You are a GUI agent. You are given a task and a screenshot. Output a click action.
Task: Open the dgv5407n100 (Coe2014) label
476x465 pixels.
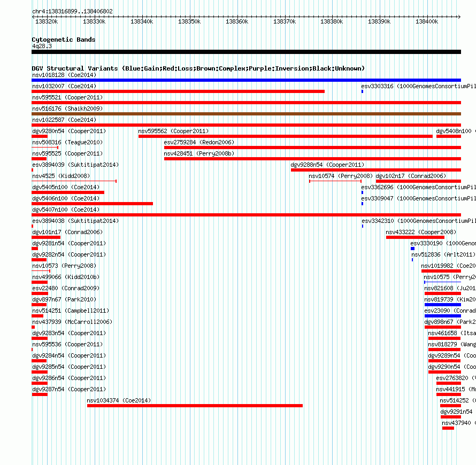click(x=66, y=210)
